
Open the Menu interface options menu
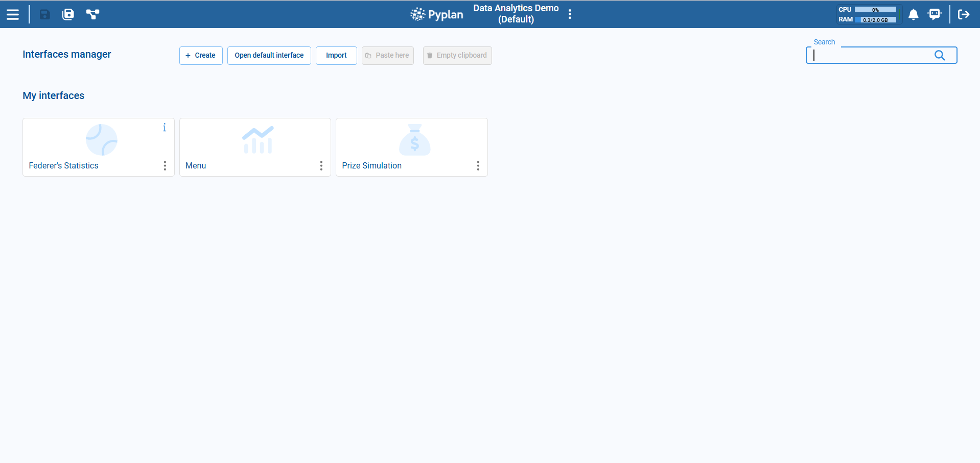pyautogui.click(x=321, y=165)
